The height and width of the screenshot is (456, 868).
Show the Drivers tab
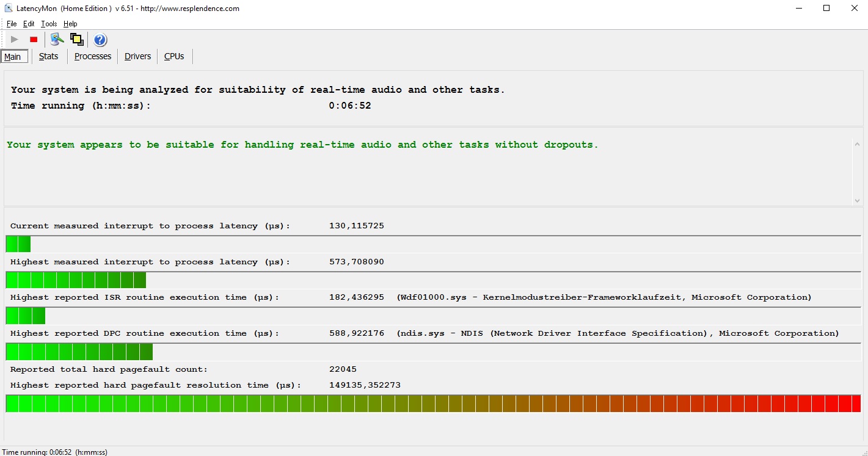click(137, 56)
